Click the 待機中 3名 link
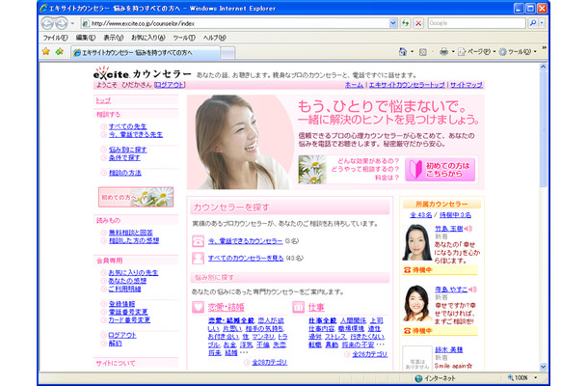This screenshot has width=588, height=386. click(x=455, y=215)
